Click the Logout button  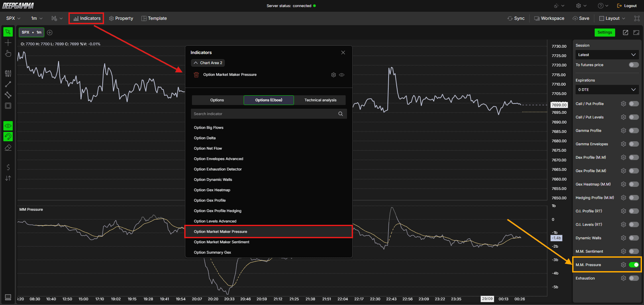(x=627, y=6)
